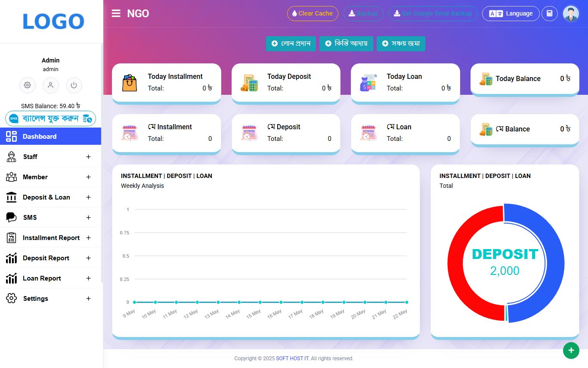Open the Member menu item
Image resolution: width=588 pixels, height=368 pixels.
point(50,177)
